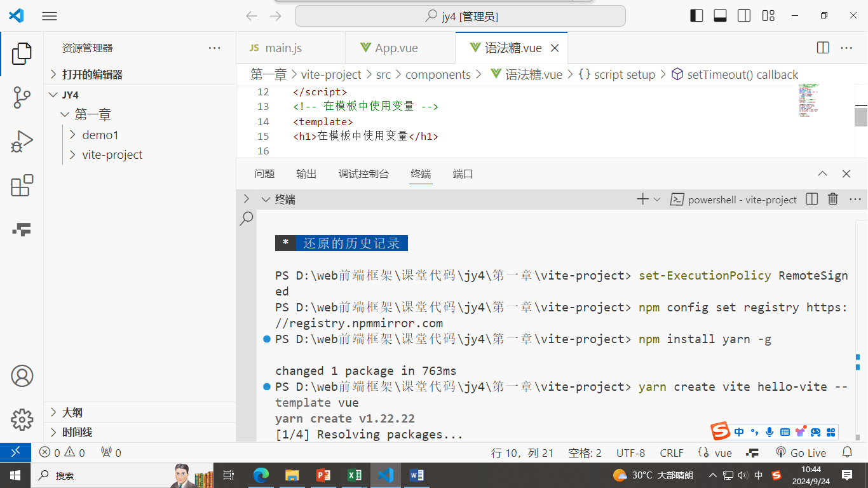Open terminal more actions ellipsis
868x488 pixels.
coord(855,199)
